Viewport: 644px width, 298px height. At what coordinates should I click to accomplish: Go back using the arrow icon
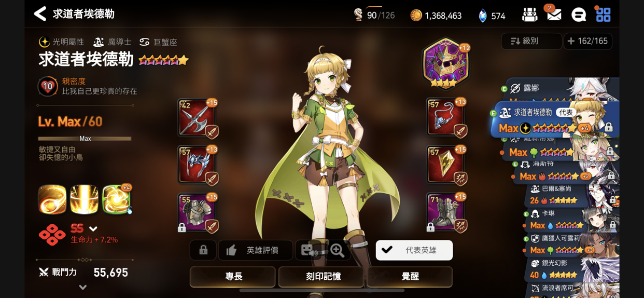tap(40, 14)
